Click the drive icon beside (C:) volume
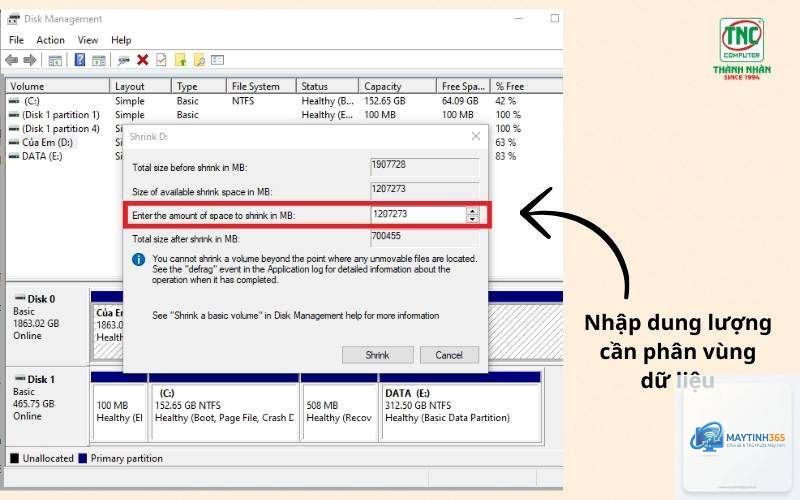 tap(14, 101)
